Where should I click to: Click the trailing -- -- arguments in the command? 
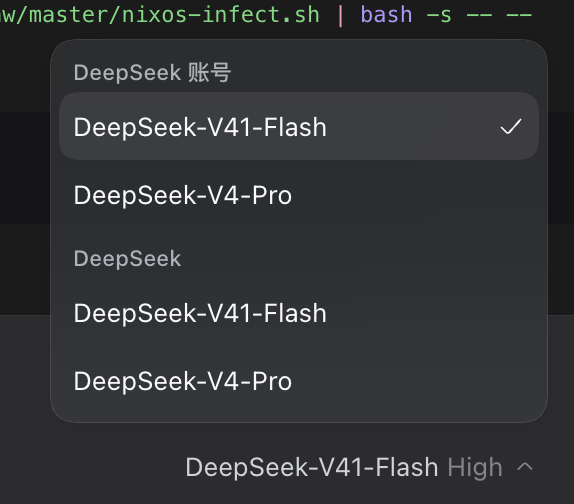click(499, 15)
